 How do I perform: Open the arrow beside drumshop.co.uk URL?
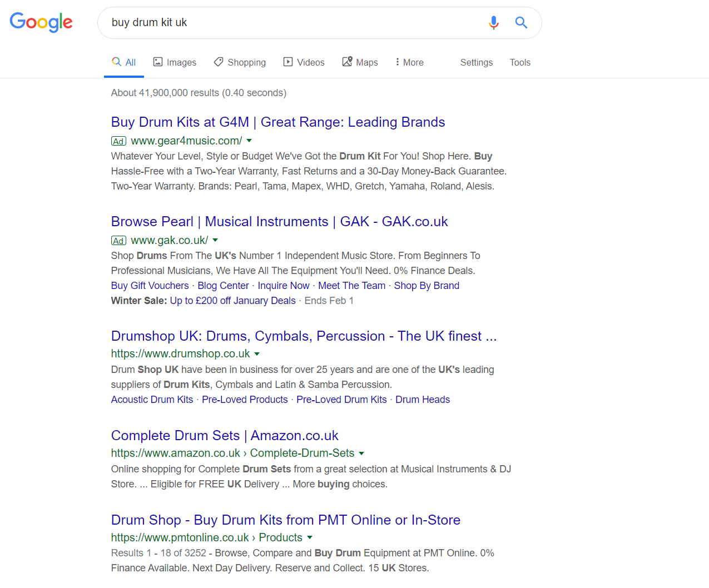256,353
